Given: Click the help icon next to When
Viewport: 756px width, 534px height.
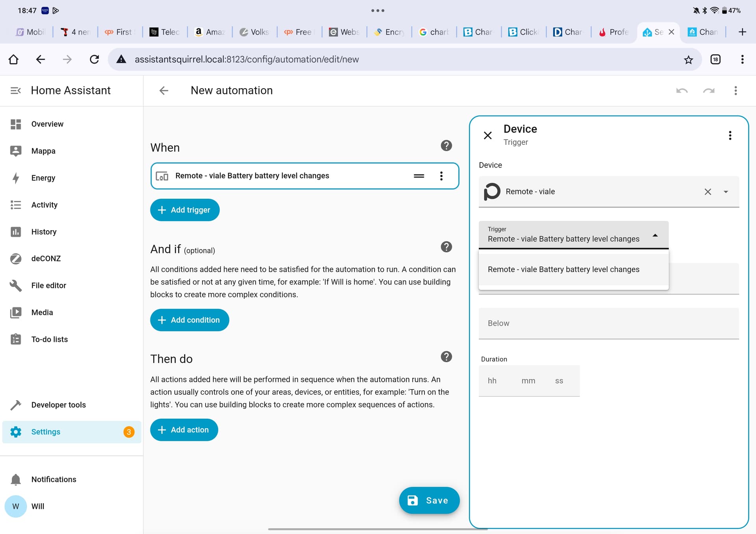Looking at the screenshot, I should click(446, 146).
